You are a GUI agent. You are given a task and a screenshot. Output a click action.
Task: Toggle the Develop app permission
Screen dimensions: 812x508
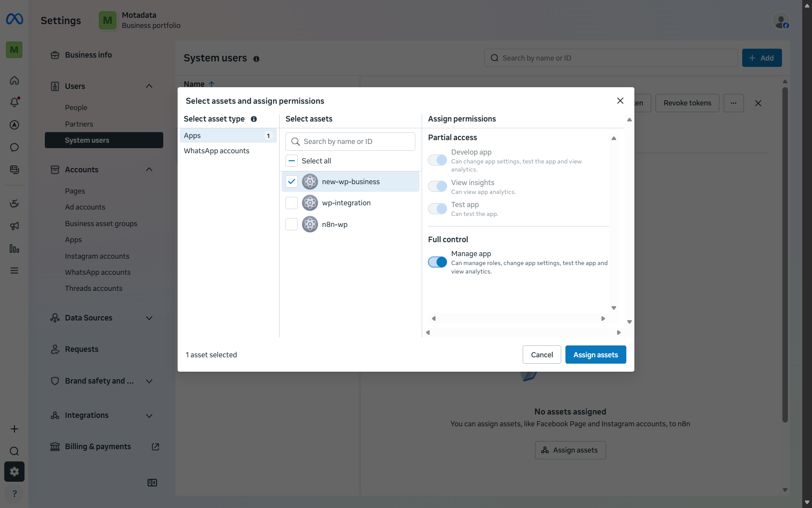pyautogui.click(x=437, y=160)
